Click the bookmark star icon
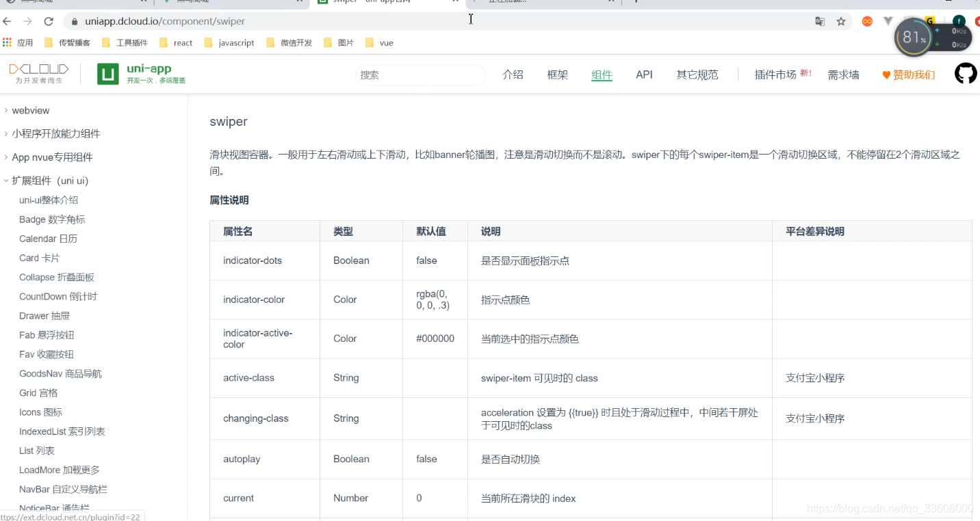This screenshot has height=521, width=980. tap(841, 21)
